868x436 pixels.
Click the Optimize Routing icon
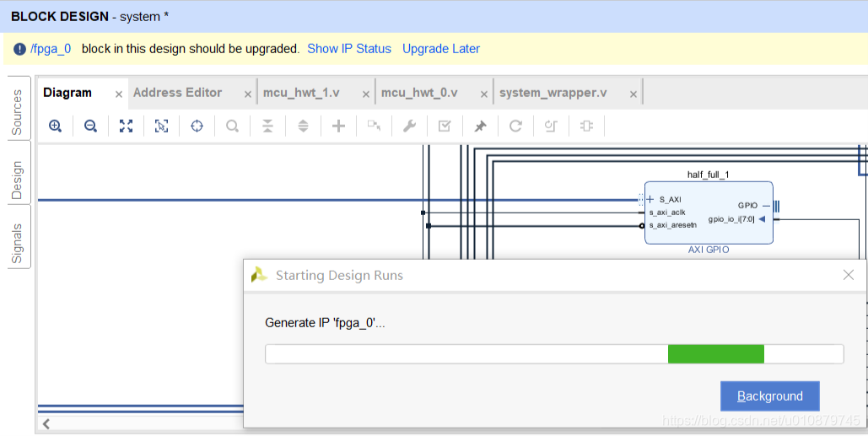click(551, 126)
